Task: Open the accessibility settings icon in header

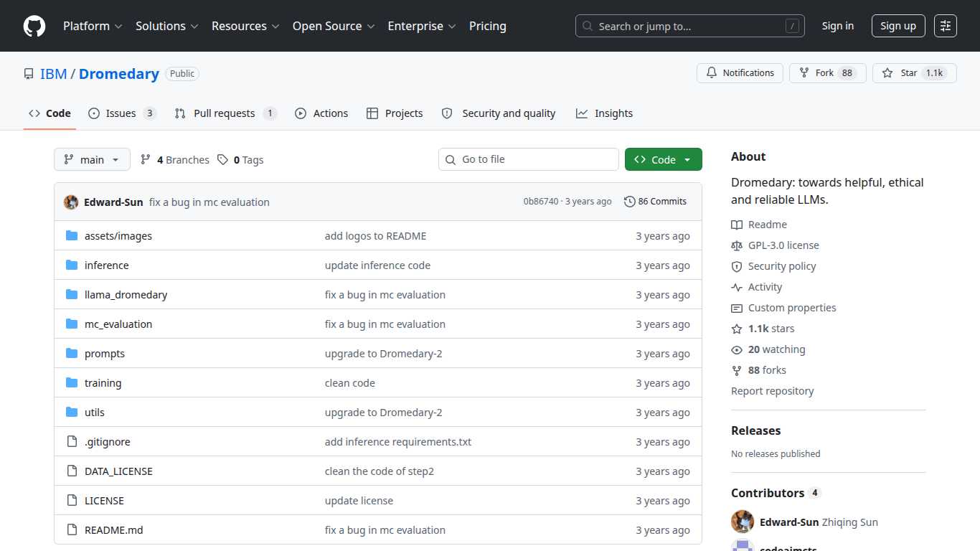Action: click(x=946, y=26)
